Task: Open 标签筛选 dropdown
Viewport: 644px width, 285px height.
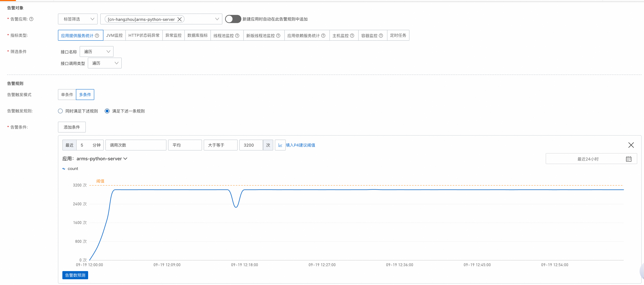Action: pos(78,19)
